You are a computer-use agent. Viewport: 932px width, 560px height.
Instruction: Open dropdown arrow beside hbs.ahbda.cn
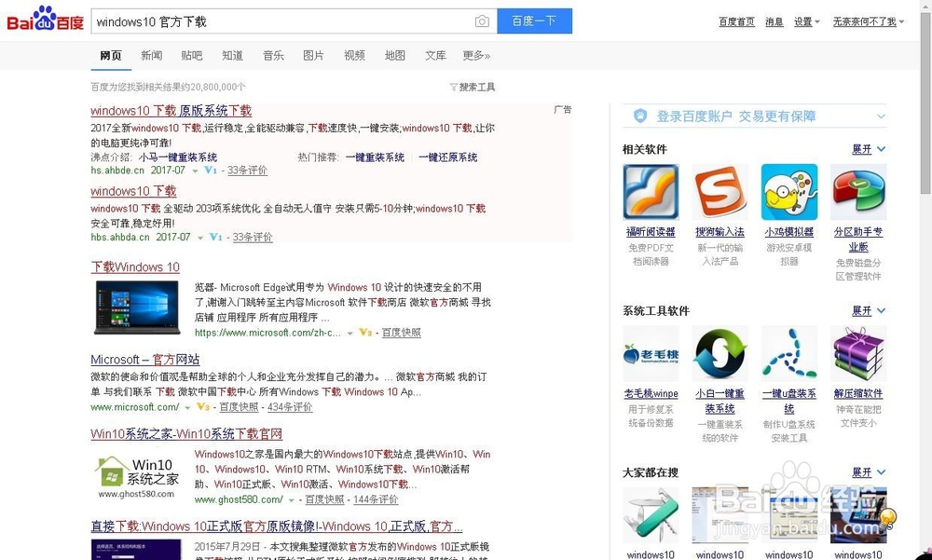(200, 238)
